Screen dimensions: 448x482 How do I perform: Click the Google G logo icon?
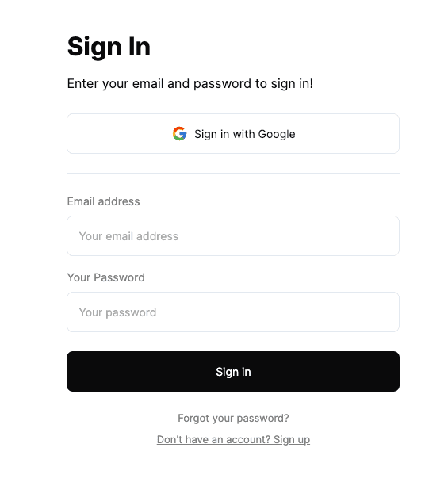[179, 134]
